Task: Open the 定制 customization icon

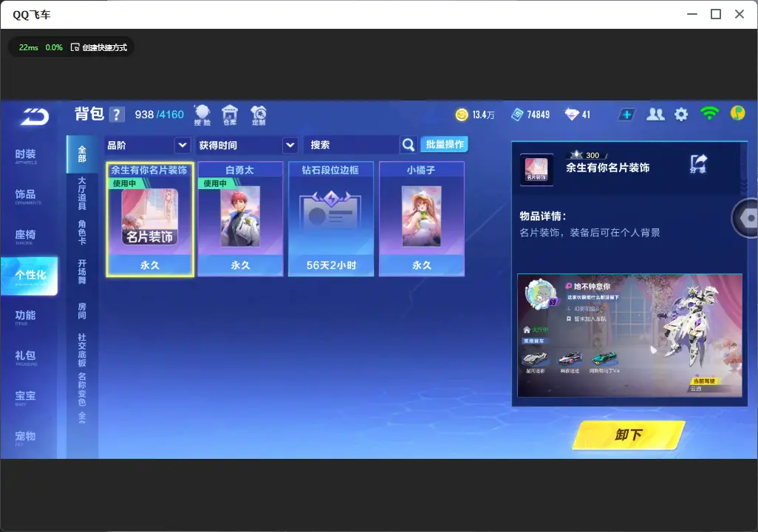Action: (x=259, y=115)
